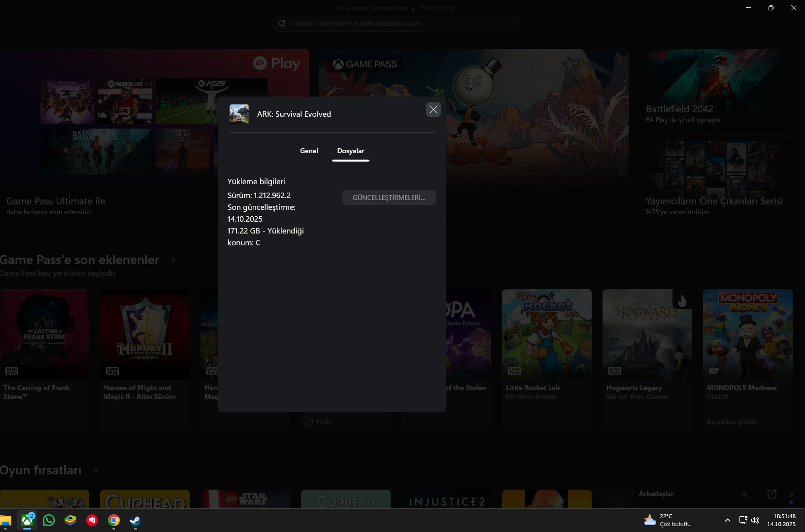This screenshot has width=805, height=532.
Task: Open the weather widget showing 22°C
Action: [x=667, y=520]
